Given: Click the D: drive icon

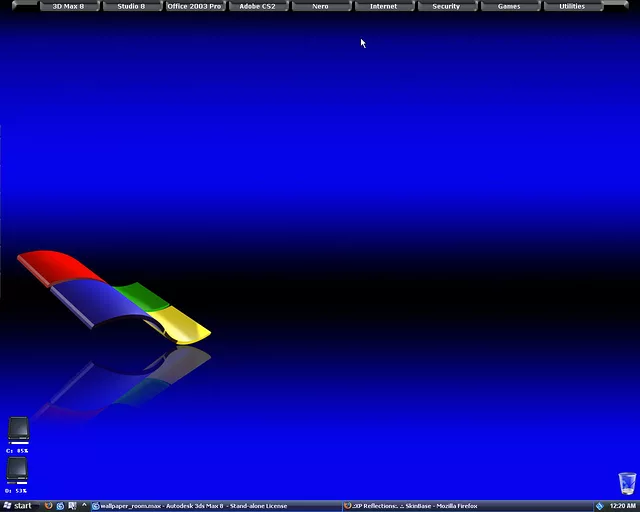Looking at the screenshot, I should [18, 469].
